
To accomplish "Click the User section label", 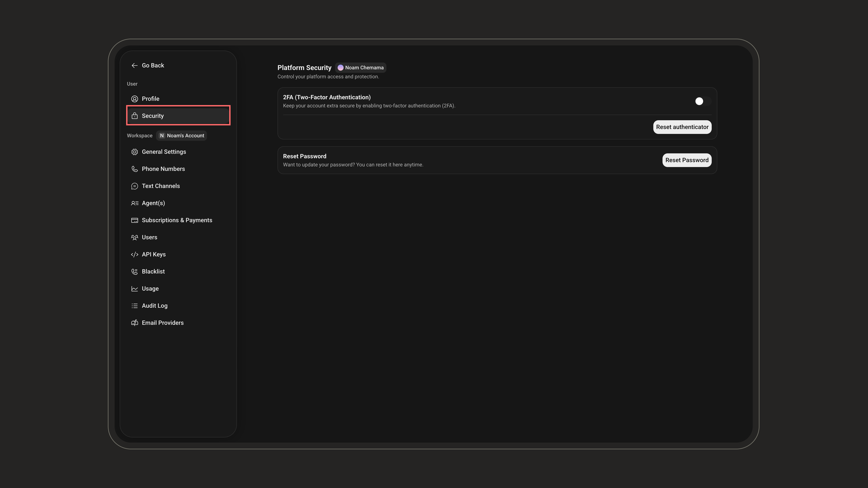I will (x=132, y=84).
